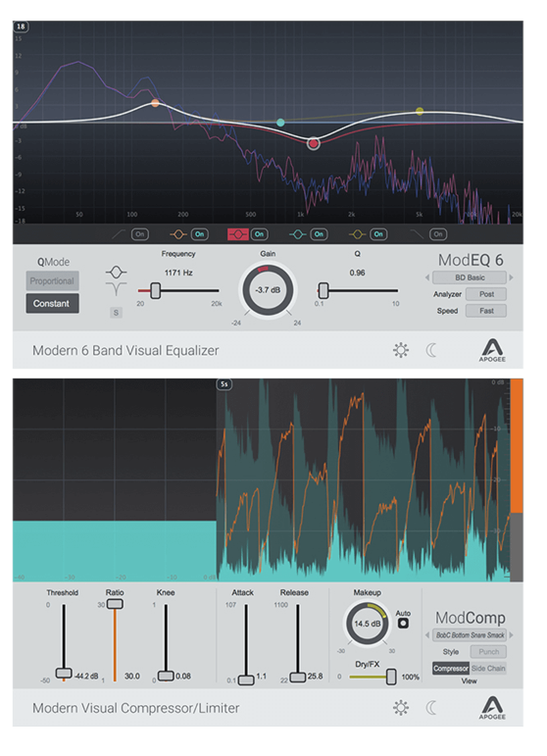
Task: Open BobC Bottom Snare Smack preset list
Action: coord(470,635)
